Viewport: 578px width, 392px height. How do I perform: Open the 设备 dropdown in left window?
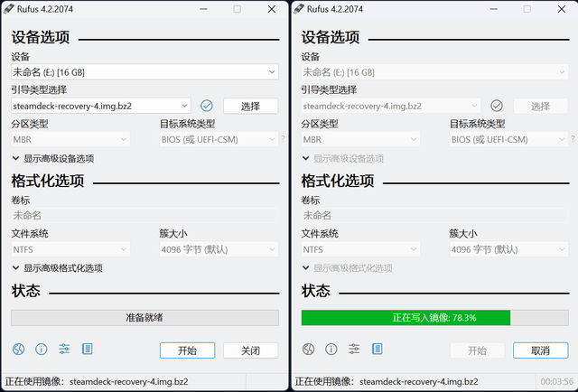[144, 71]
